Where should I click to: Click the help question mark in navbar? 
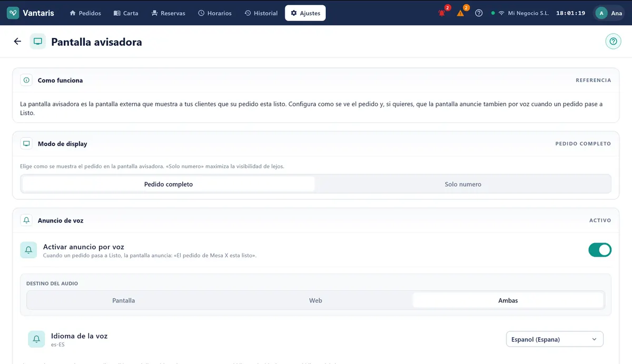[x=479, y=13]
